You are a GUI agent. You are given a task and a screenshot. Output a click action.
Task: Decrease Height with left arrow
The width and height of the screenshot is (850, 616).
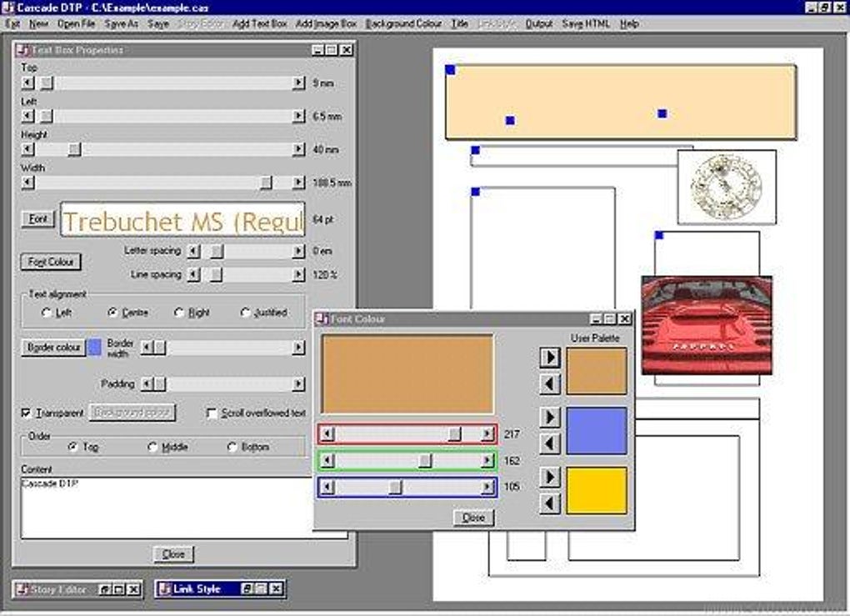coord(27,149)
